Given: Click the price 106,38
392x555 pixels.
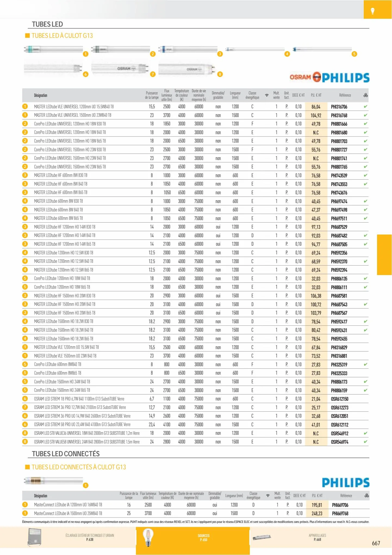Looking at the screenshot, I should pyautogui.click(x=316, y=296).
